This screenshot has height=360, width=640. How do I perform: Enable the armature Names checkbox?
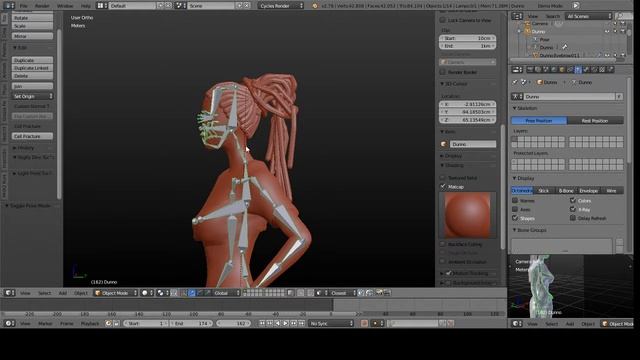coord(515,200)
